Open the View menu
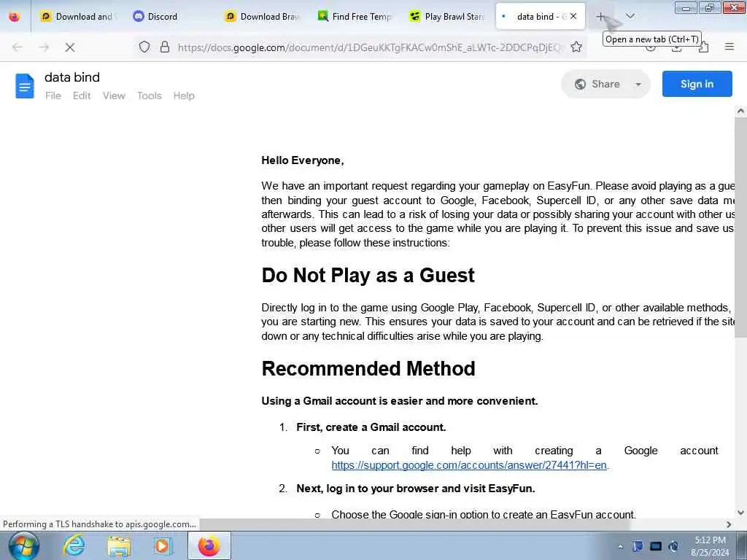This screenshot has height=560, width=747. (x=114, y=96)
